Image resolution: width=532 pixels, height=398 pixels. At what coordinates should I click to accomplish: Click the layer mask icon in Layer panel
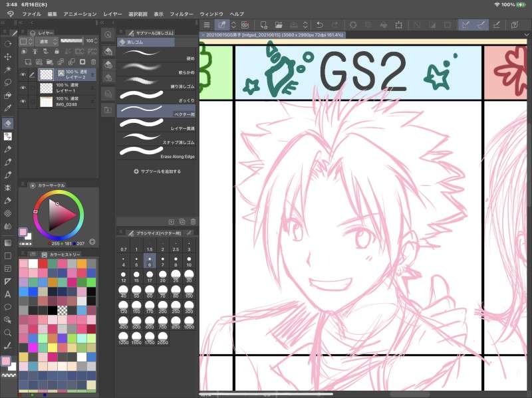click(82, 62)
